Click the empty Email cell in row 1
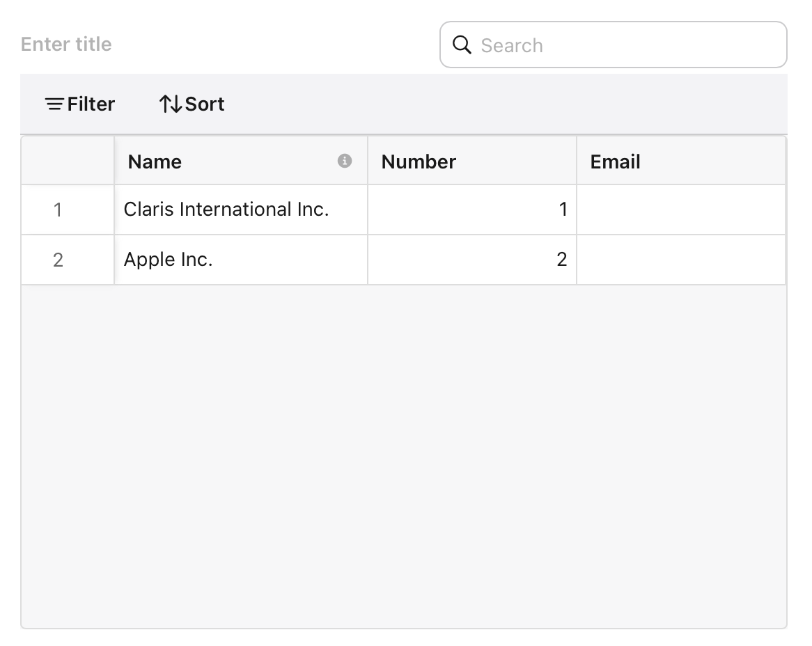This screenshot has height=646, width=812. (681, 210)
